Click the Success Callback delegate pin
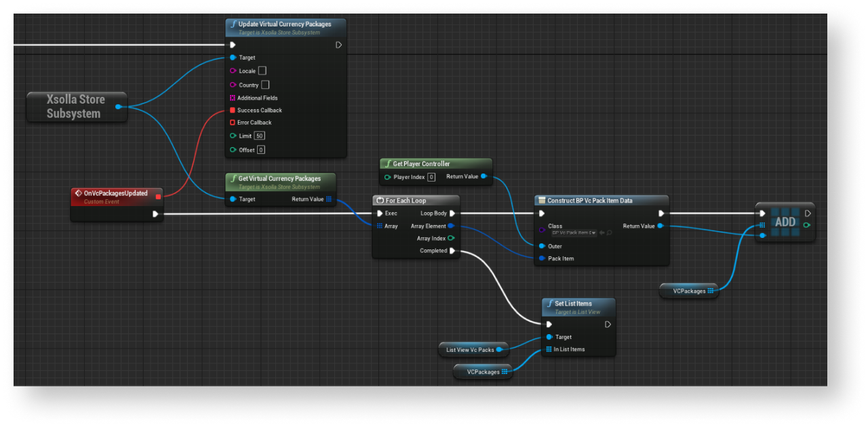 [x=233, y=110]
